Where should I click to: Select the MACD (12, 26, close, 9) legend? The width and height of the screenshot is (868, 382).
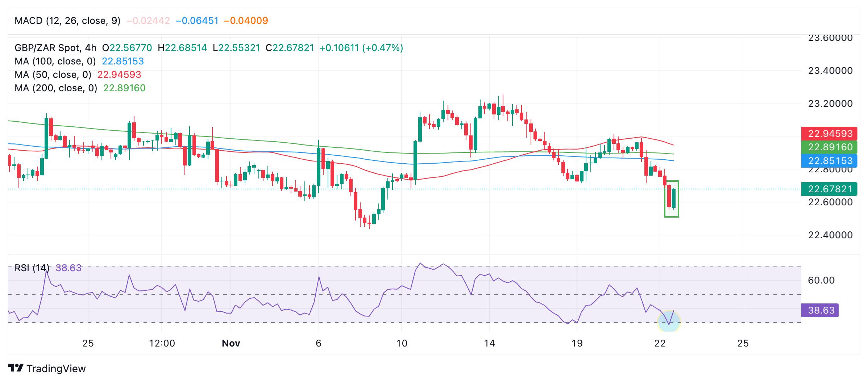tap(67, 21)
